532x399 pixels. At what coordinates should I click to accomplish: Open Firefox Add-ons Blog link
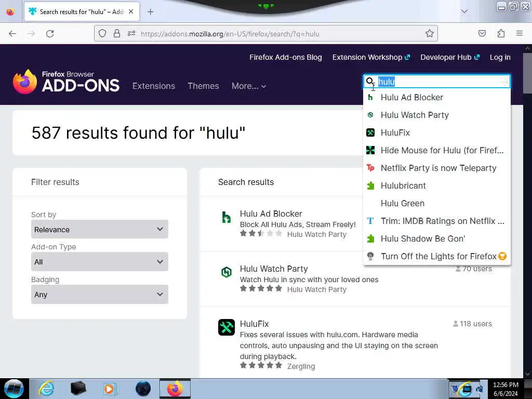tap(286, 57)
